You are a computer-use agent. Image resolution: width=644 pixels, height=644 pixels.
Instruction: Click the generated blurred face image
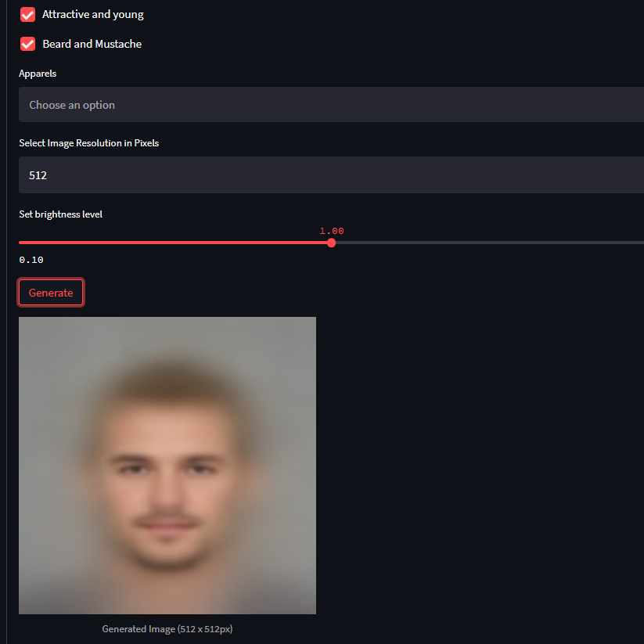tap(167, 466)
